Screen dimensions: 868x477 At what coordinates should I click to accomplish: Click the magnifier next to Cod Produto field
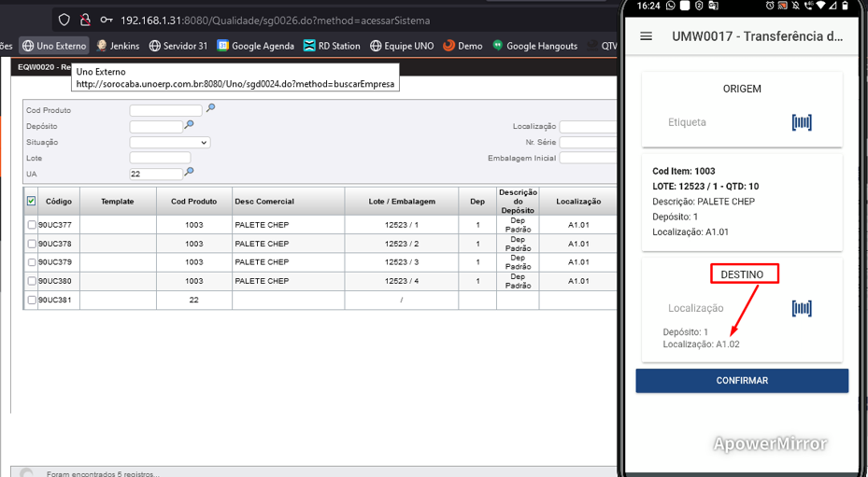pyautogui.click(x=210, y=109)
